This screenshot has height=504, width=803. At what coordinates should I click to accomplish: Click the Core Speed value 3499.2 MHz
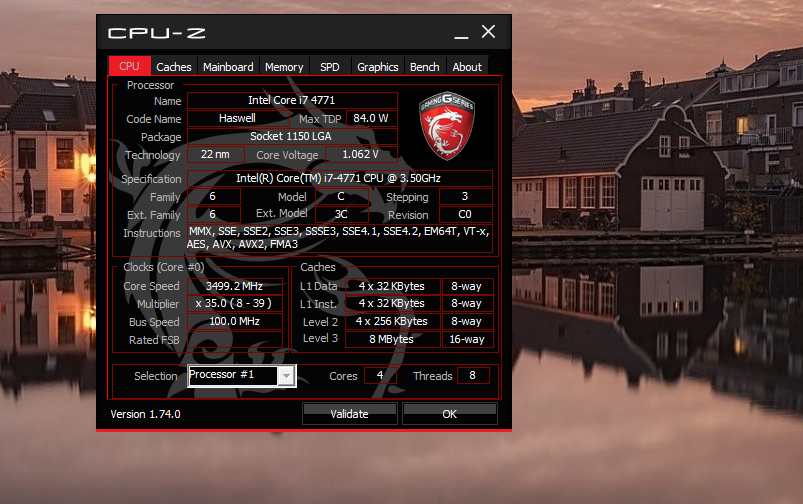click(235, 286)
